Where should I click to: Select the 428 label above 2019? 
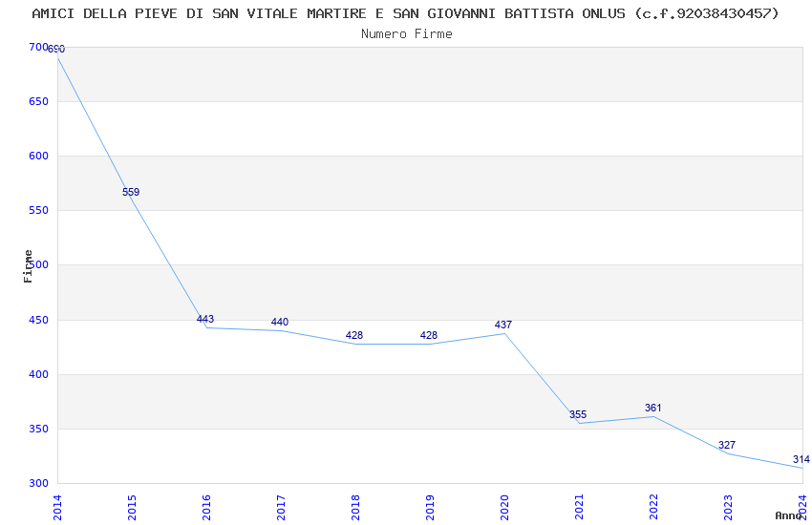429,335
